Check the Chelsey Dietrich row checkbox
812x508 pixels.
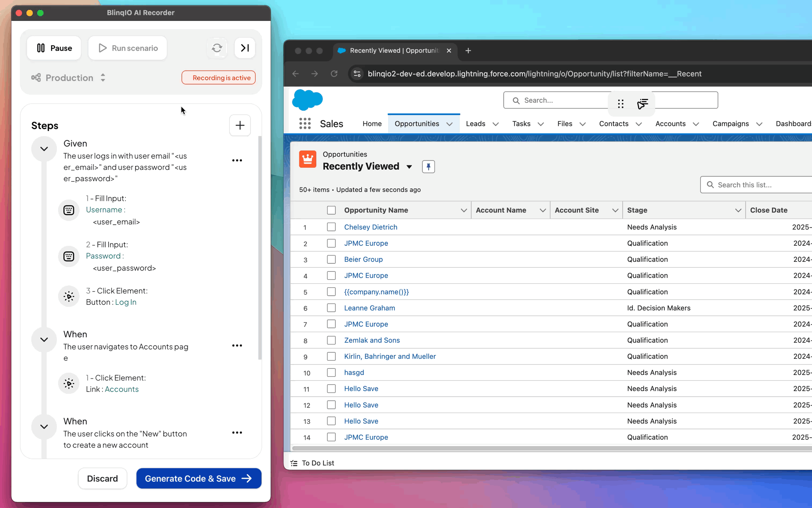(x=331, y=227)
